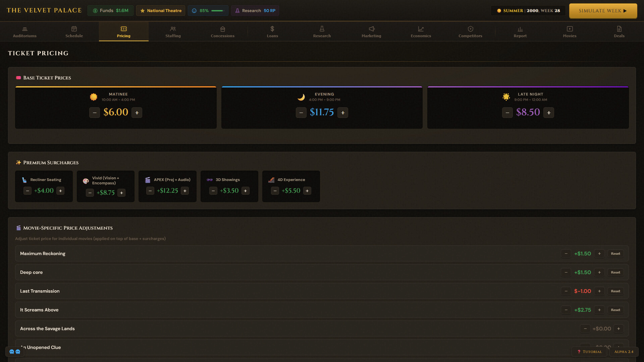This screenshot has height=362, width=644.
Task: Open the Movies tab icon
Action: 570,29
